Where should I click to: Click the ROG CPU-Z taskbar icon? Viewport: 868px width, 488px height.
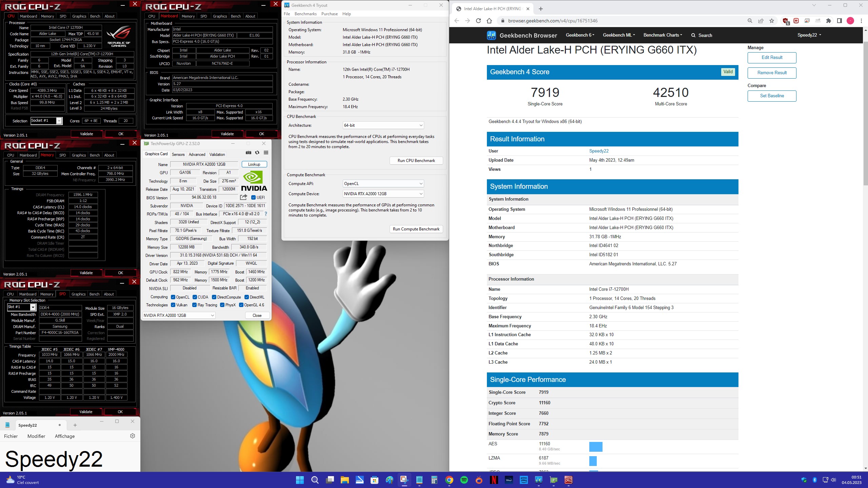tap(568, 480)
